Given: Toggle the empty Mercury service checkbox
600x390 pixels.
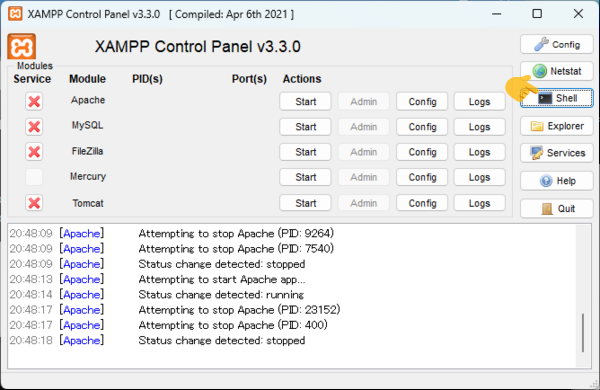Looking at the screenshot, I should click(x=34, y=177).
